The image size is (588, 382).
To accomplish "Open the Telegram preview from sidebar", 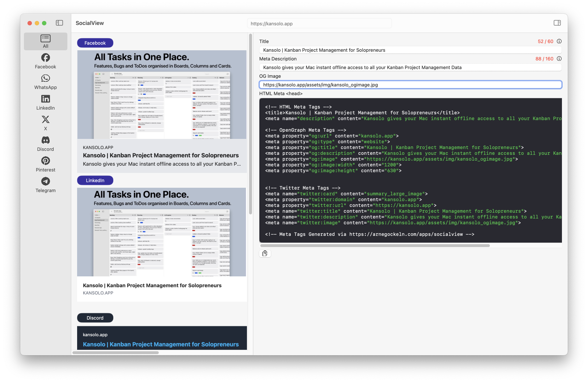I will [46, 185].
